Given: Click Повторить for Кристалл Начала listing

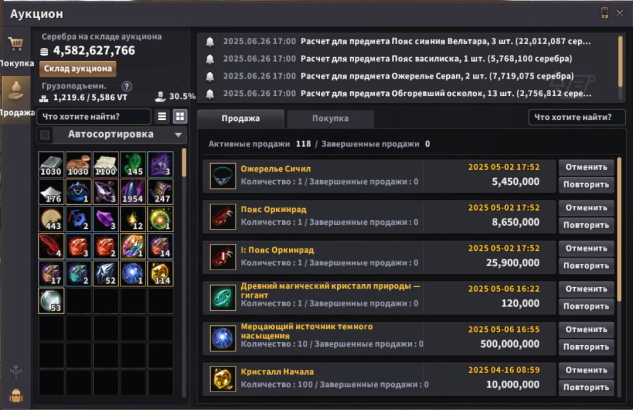Looking at the screenshot, I should pyautogui.click(x=586, y=387).
